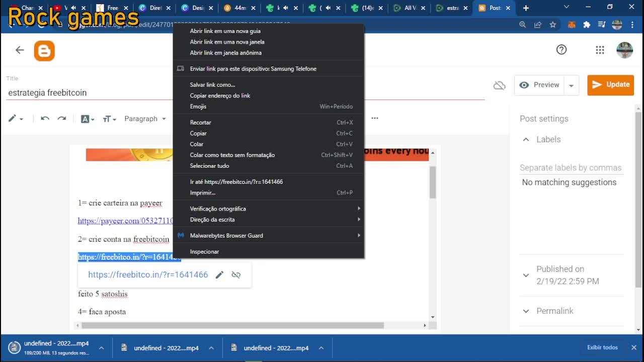Open the payeer.com link in the post

pos(125,221)
